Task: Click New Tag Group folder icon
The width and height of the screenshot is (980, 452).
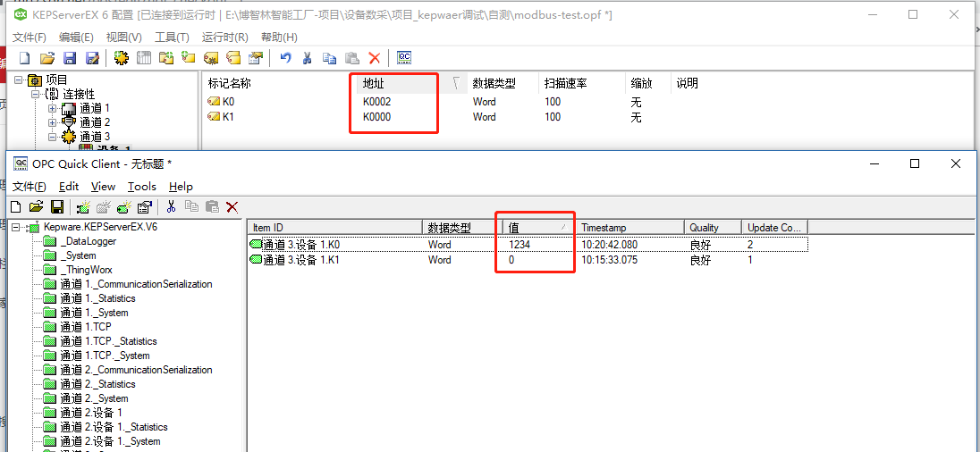Action: coord(166,58)
